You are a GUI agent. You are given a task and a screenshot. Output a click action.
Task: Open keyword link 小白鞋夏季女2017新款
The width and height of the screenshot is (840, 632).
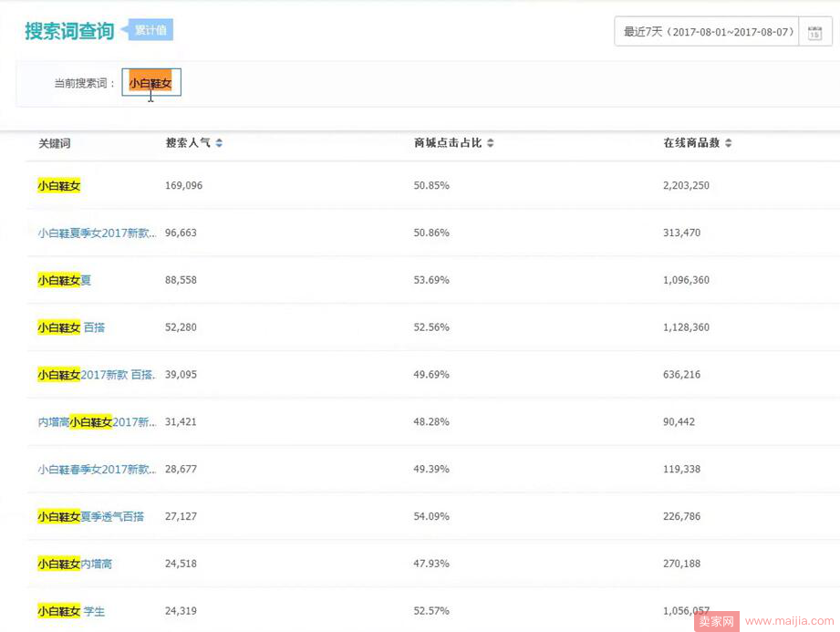pyautogui.click(x=97, y=233)
